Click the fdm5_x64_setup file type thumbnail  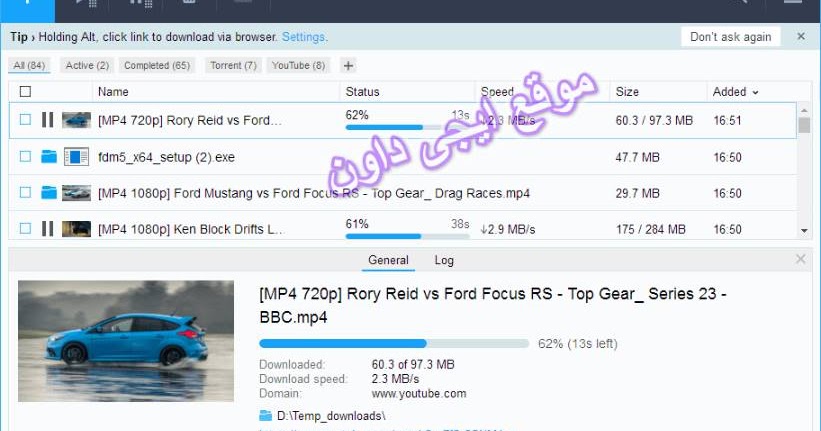[x=76, y=157]
